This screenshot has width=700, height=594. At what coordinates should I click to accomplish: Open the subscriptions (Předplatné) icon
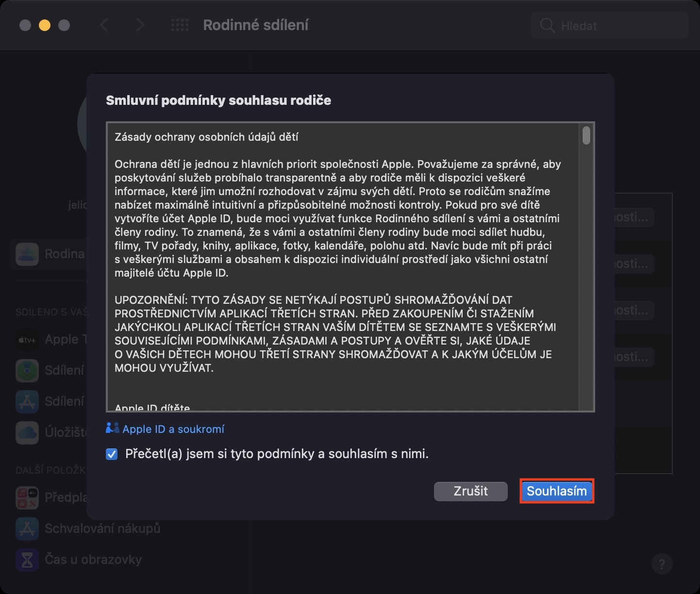[27, 498]
